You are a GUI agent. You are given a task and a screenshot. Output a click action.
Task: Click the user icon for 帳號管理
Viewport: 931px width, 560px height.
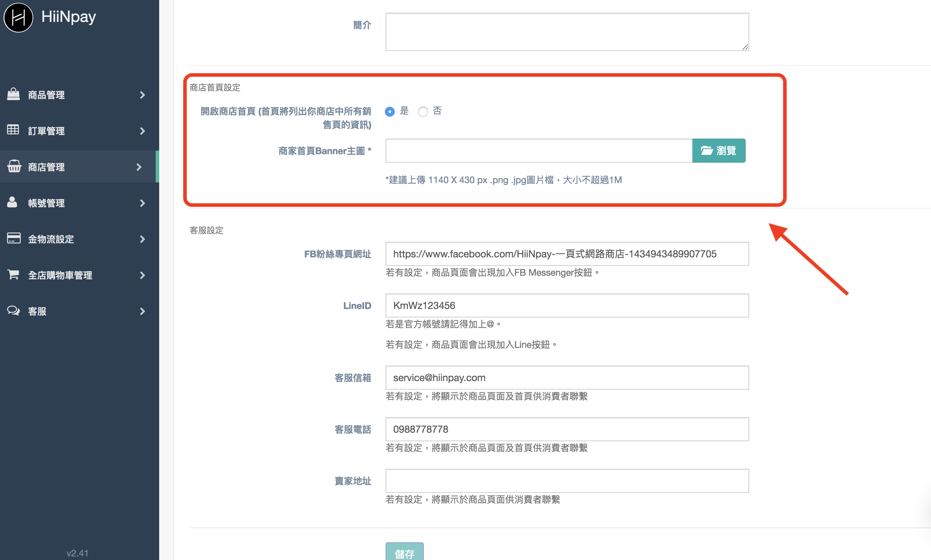(x=12, y=202)
